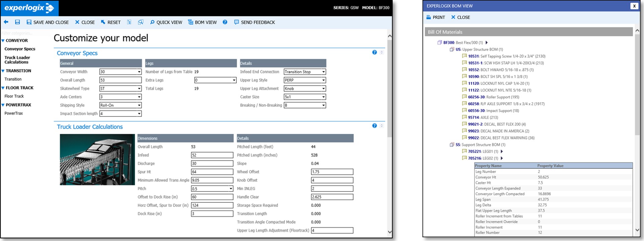The image size is (644, 241).
Task: Click the magnifier pages icon in toolbar
Action: coord(141,22)
